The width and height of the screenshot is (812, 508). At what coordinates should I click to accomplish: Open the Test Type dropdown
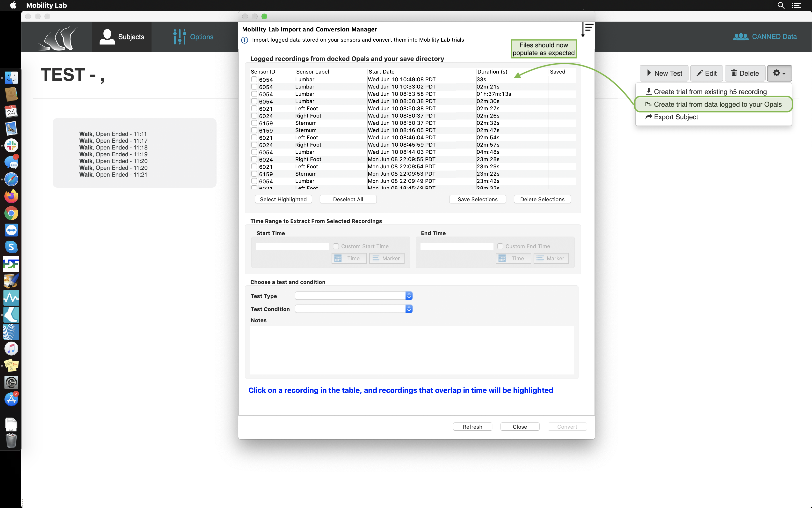pos(354,296)
